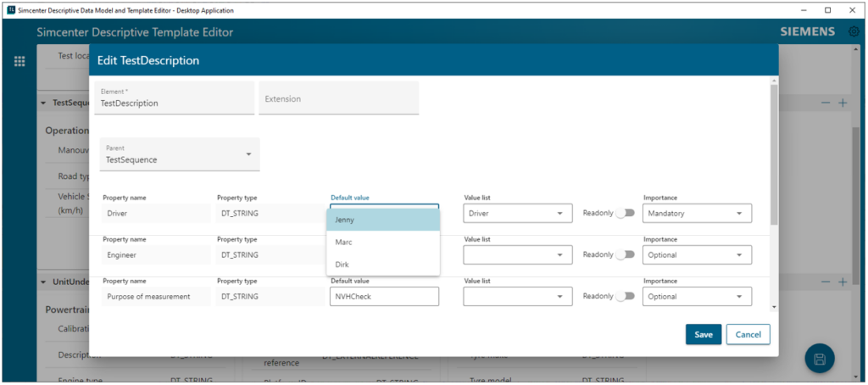Click into the Extension input field
Image resolution: width=868 pixels, height=385 pixels.
click(338, 98)
